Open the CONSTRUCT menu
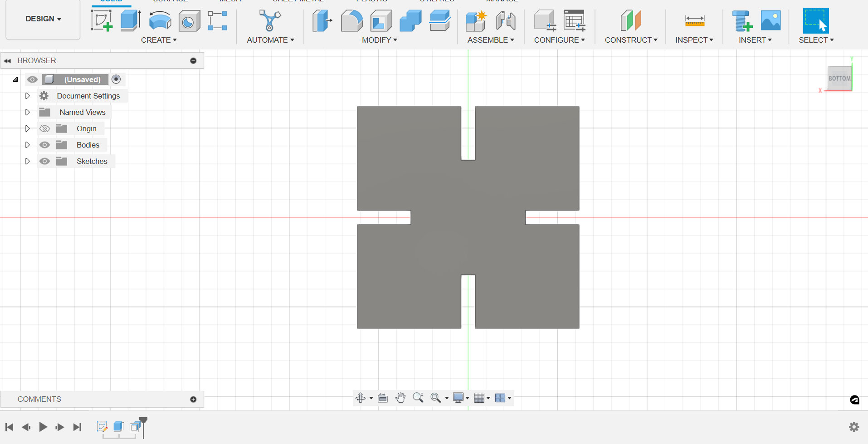 click(631, 40)
